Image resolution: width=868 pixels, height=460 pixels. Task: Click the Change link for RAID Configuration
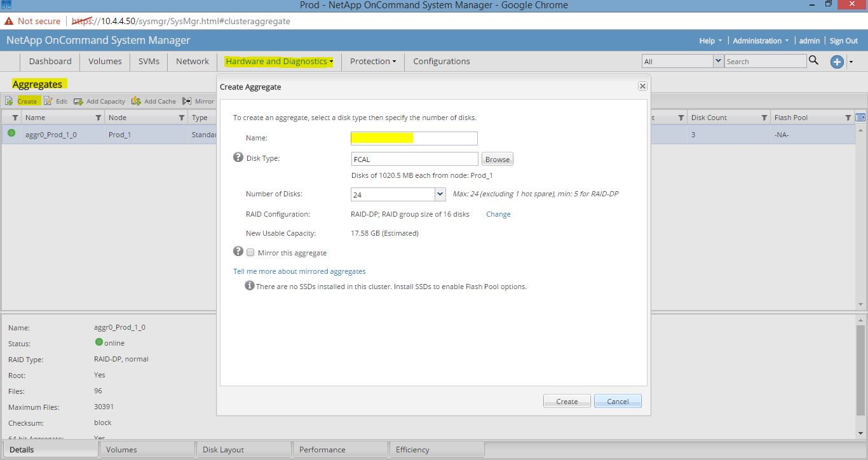point(498,214)
